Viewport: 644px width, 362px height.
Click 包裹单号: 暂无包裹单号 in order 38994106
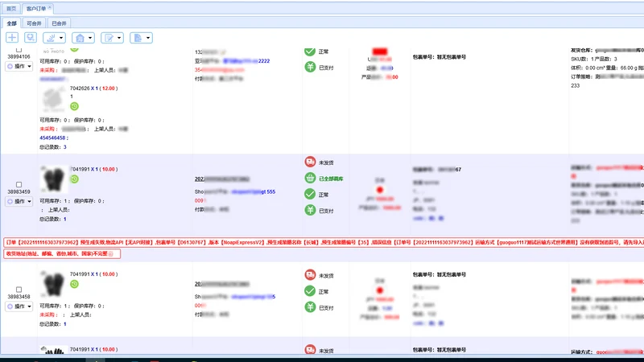[x=439, y=57]
